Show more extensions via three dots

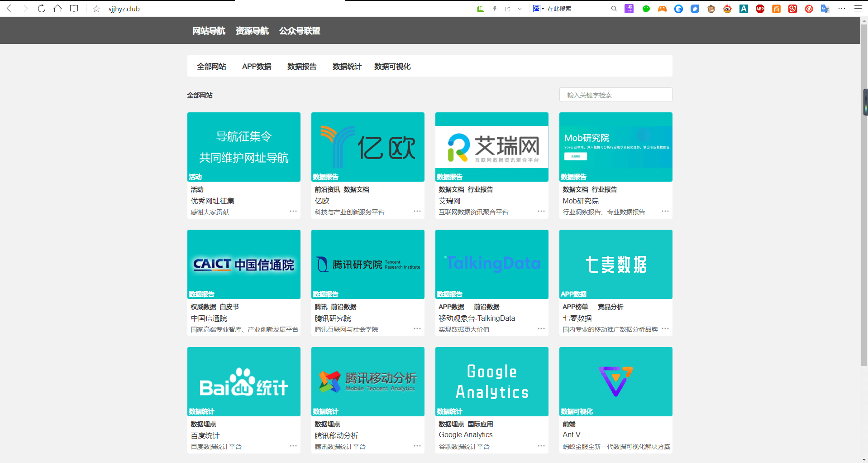pos(842,9)
